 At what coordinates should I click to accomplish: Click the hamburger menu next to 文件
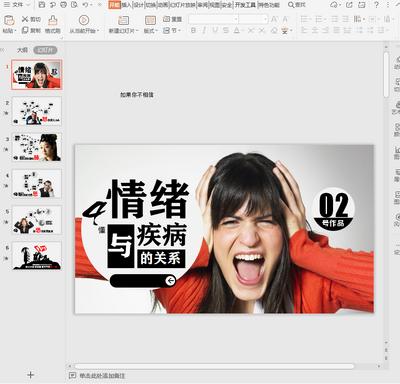tap(7, 5)
